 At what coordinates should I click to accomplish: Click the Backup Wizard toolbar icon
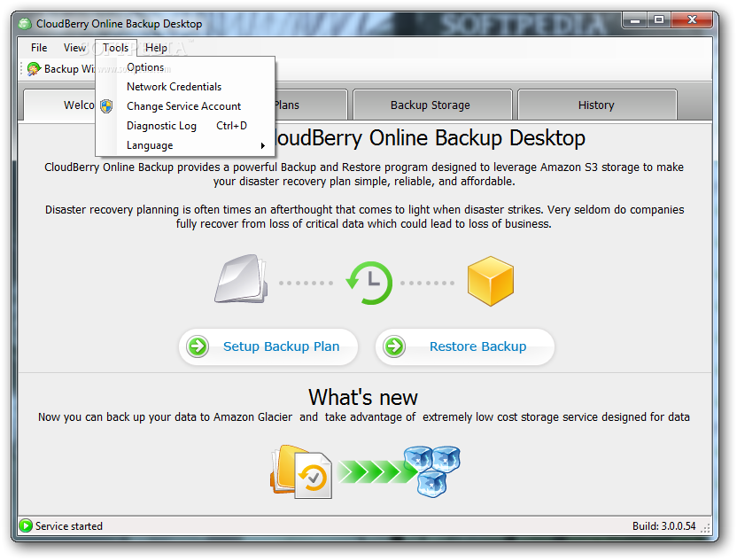[34, 69]
